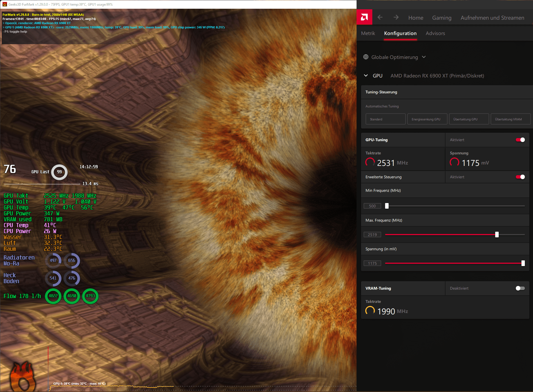533x392 pixels.
Task: Click the Boden fan gauge showing 476
Action: tap(72, 278)
